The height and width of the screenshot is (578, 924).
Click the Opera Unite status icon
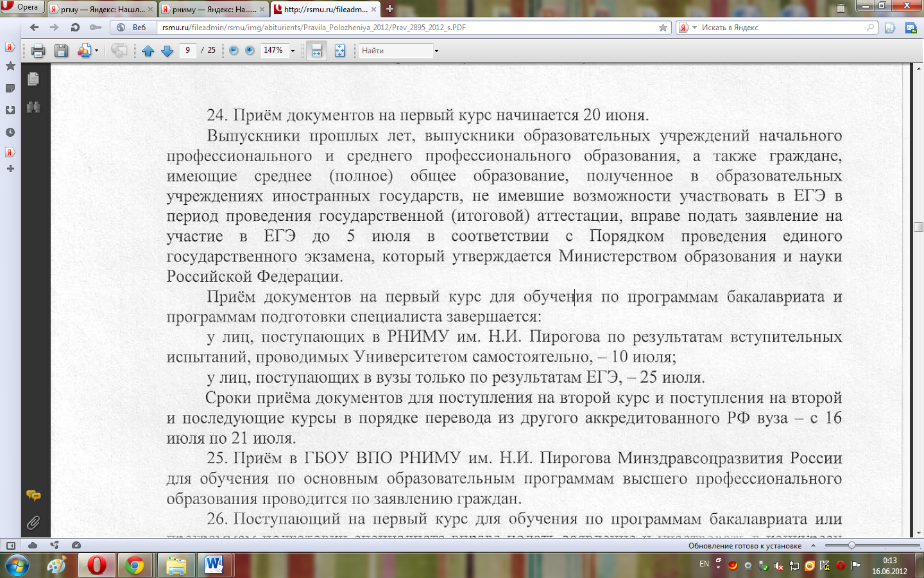(x=55, y=545)
